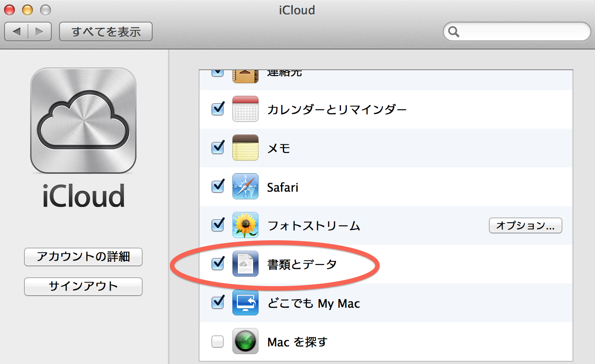Image resolution: width=595 pixels, height=364 pixels.
Task: Select the どこでも My Mac label text
Action: tap(313, 303)
